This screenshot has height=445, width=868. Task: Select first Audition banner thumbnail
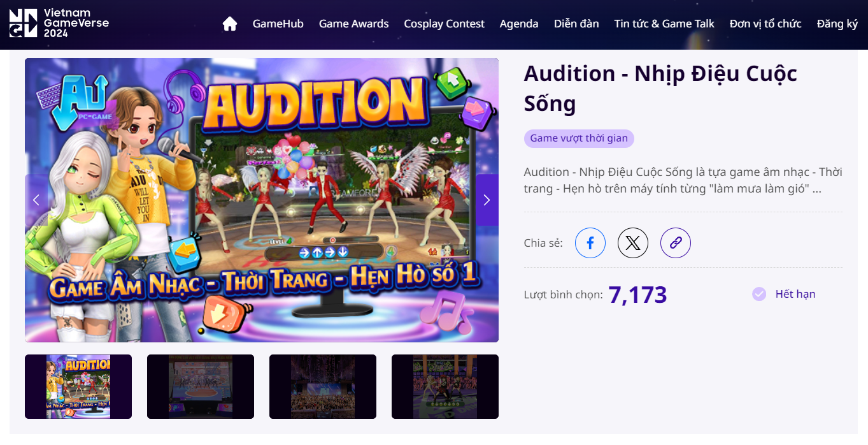click(x=78, y=387)
